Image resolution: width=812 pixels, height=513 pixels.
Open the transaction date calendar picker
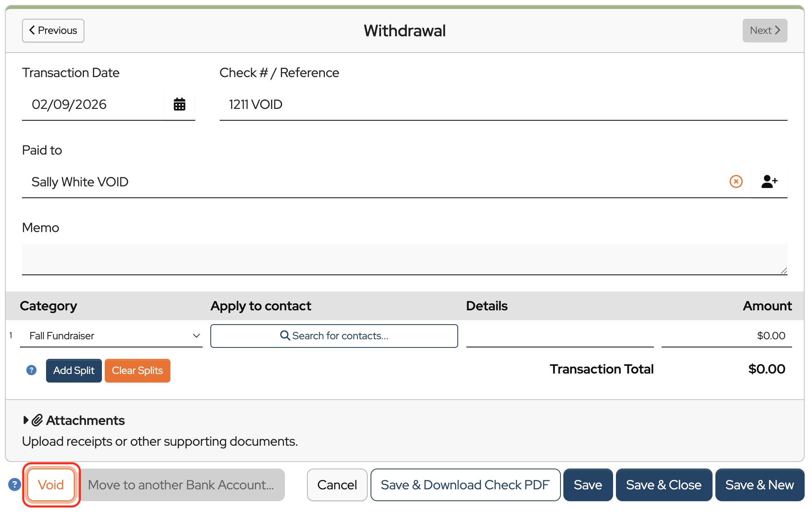tap(179, 104)
